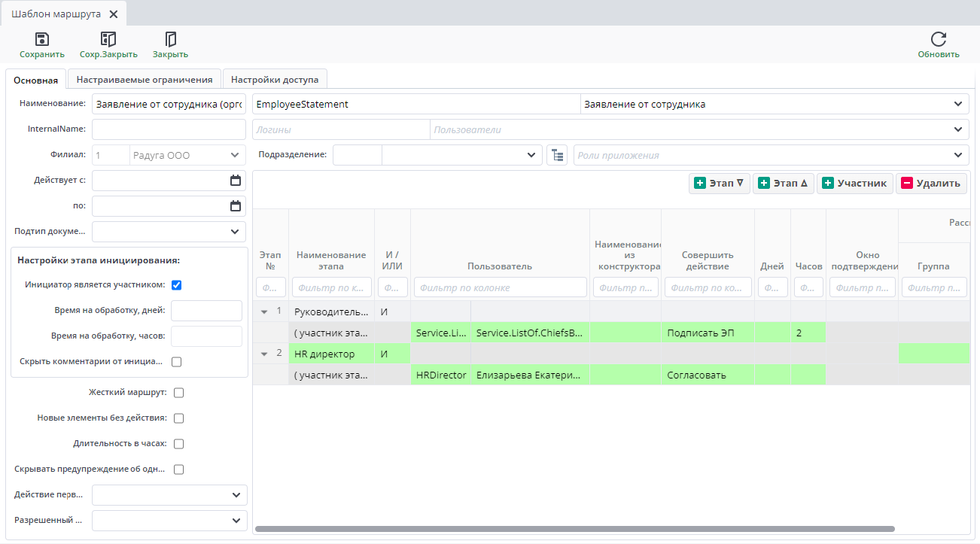Click the Обновить refresh icon
The width and height of the screenshot is (980, 544).
pos(938,40)
